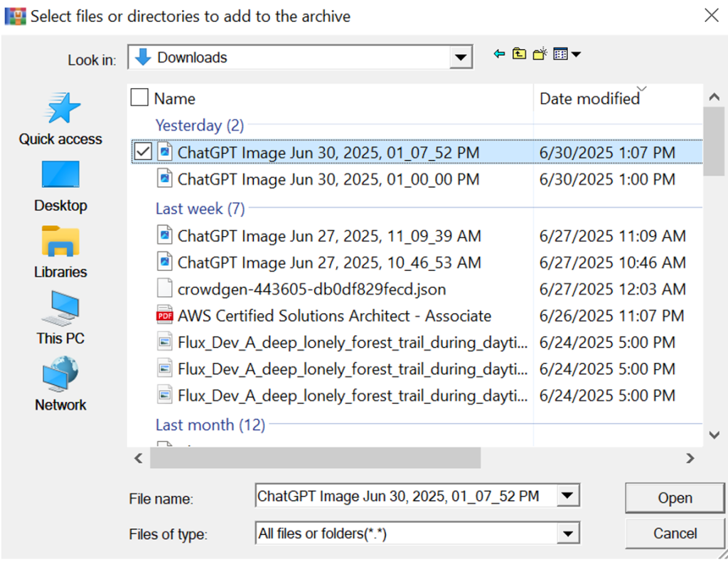Screen dimensions: 728x562
Task: Open Libraries in the sidebar
Action: point(60,251)
